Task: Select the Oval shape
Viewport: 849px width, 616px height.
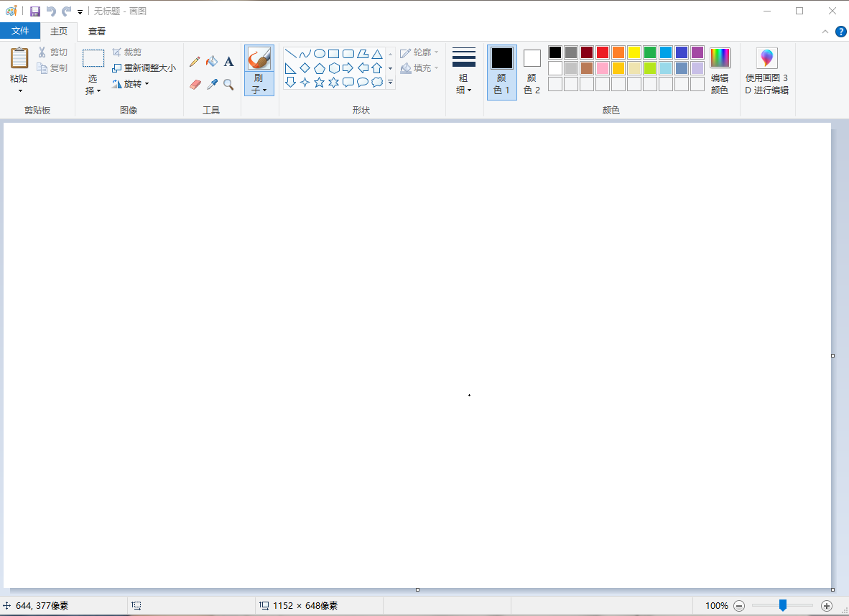Action: click(x=318, y=52)
